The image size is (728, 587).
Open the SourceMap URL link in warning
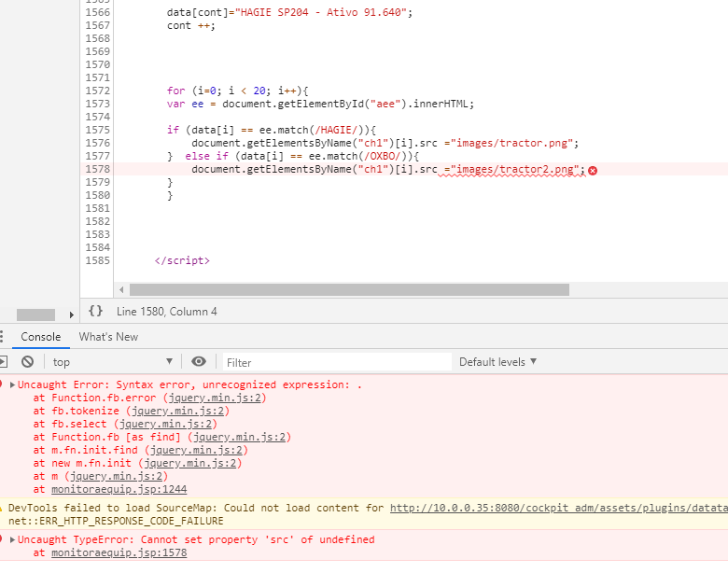558,508
